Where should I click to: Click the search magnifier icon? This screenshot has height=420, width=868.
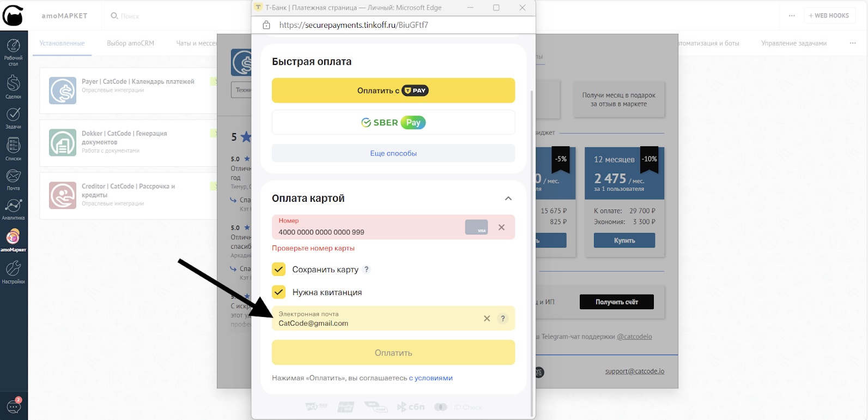114,16
